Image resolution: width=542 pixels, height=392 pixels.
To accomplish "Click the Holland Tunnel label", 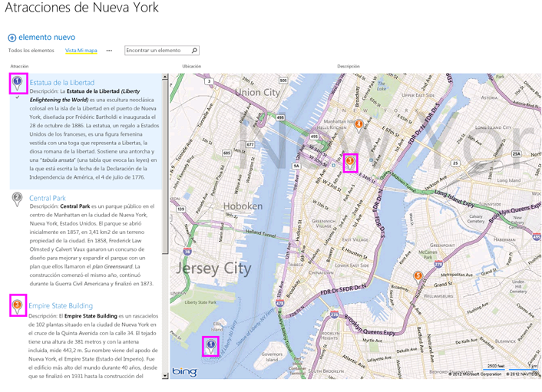I will (261, 233).
